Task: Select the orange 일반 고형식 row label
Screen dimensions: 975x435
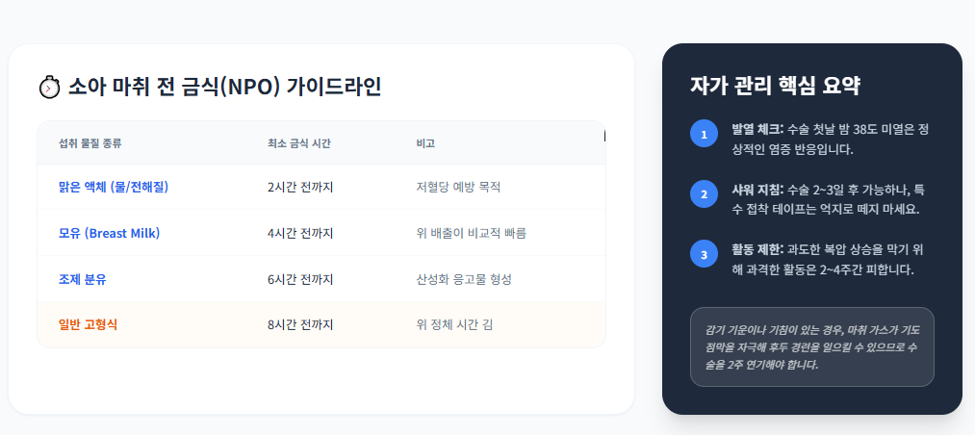Action: [x=88, y=324]
